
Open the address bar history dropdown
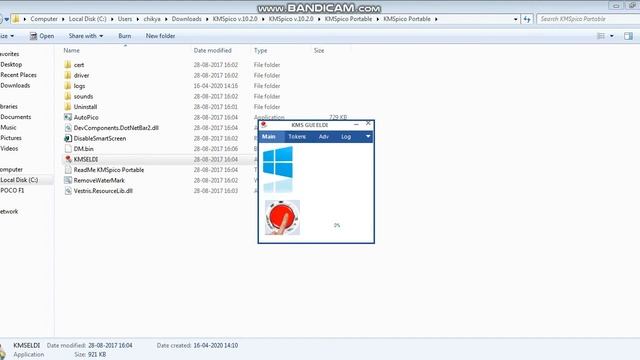pos(516,19)
